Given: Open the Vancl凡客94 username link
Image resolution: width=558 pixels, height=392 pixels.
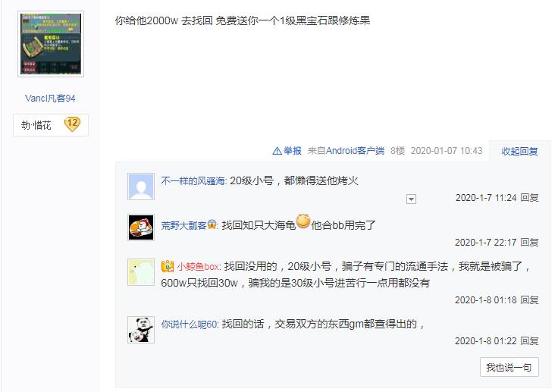Looking at the screenshot, I should (x=50, y=99).
